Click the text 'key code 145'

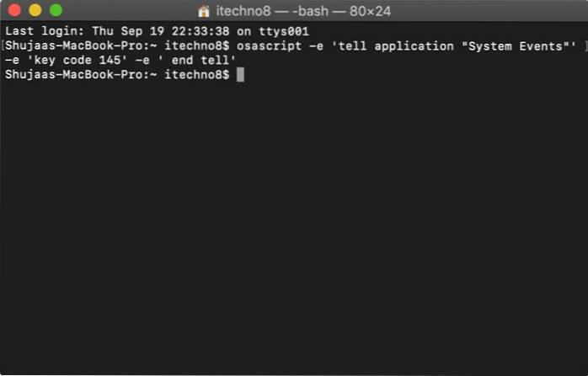click(x=78, y=60)
